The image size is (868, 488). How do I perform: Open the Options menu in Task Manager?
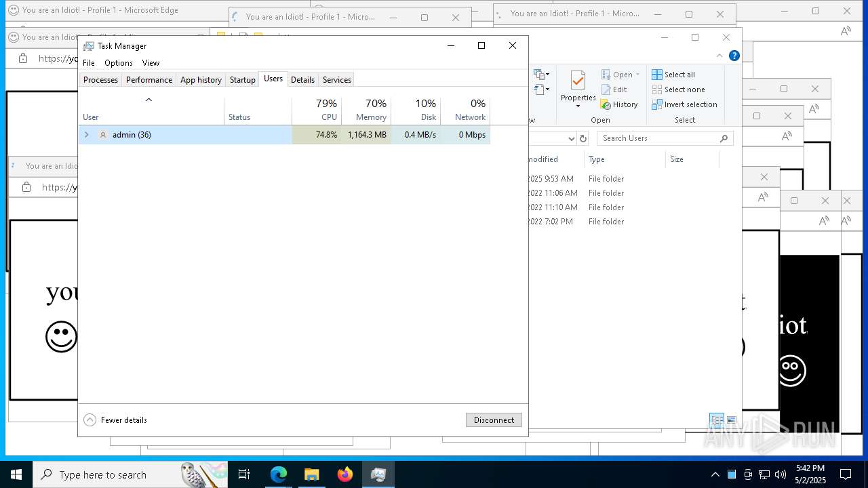[119, 63]
